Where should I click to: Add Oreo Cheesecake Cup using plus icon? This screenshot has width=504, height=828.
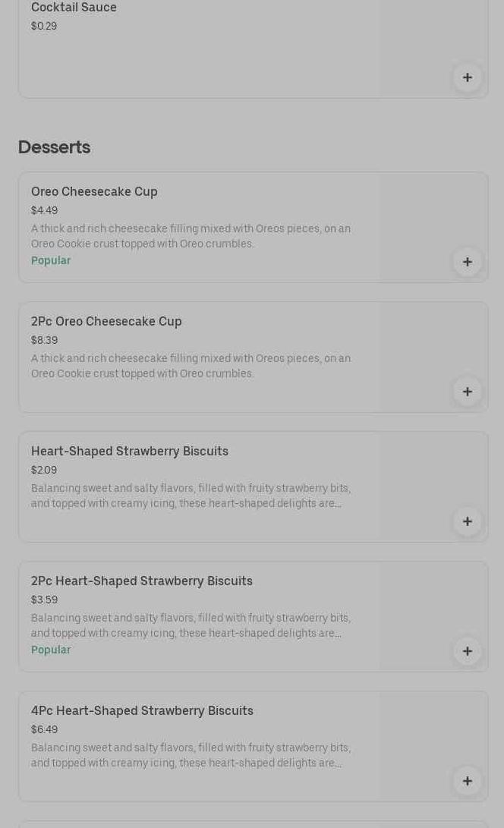click(x=467, y=262)
